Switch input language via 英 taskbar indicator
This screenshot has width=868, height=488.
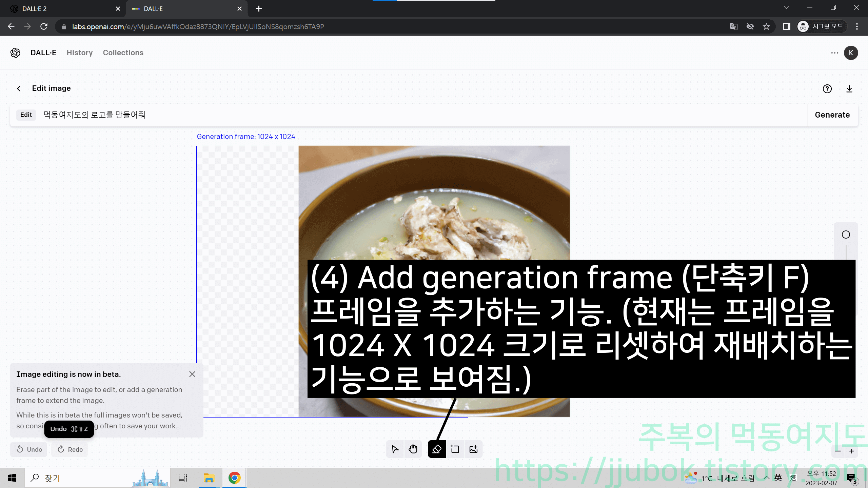pos(778,478)
